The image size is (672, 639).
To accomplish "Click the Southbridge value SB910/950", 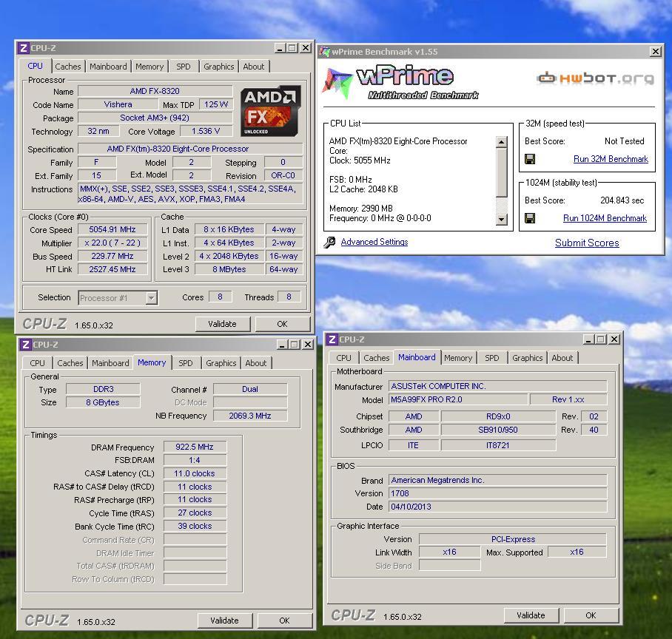I will [498, 430].
